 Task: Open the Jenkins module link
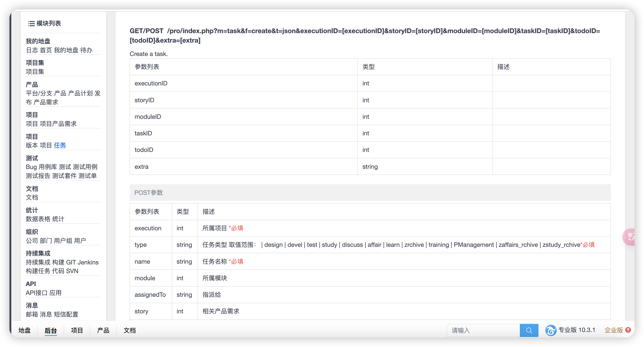[88, 262]
